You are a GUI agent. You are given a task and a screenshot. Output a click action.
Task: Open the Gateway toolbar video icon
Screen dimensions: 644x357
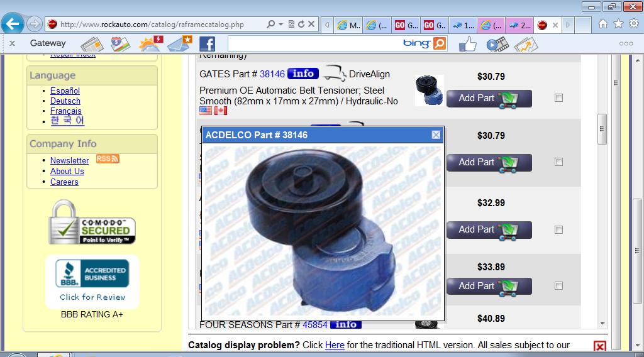(x=497, y=44)
